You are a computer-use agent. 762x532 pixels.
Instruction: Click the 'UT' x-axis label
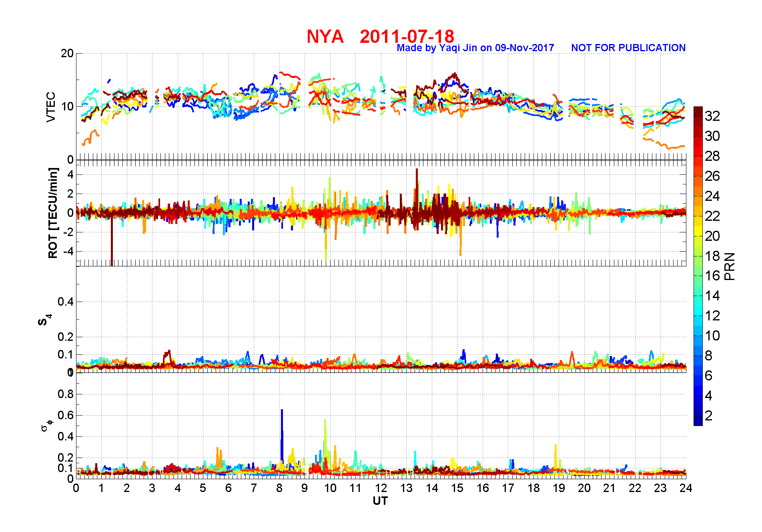380,501
